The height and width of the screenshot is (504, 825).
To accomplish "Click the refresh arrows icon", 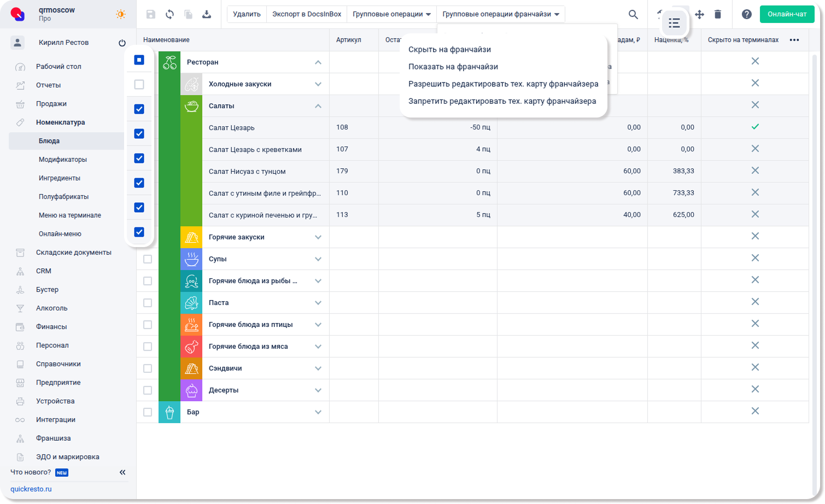I will click(170, 15).
